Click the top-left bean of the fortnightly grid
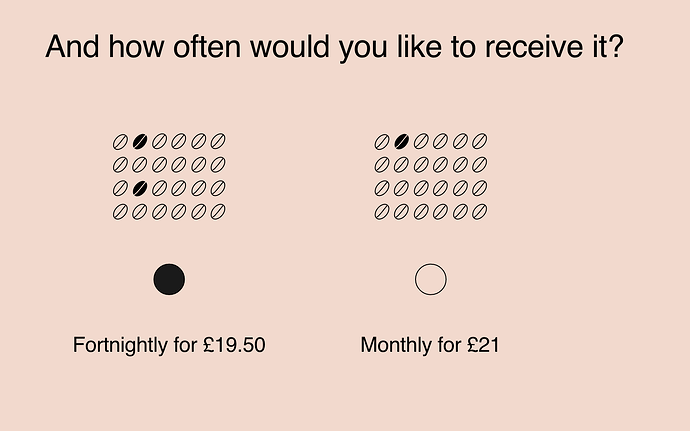 [121, 141]
